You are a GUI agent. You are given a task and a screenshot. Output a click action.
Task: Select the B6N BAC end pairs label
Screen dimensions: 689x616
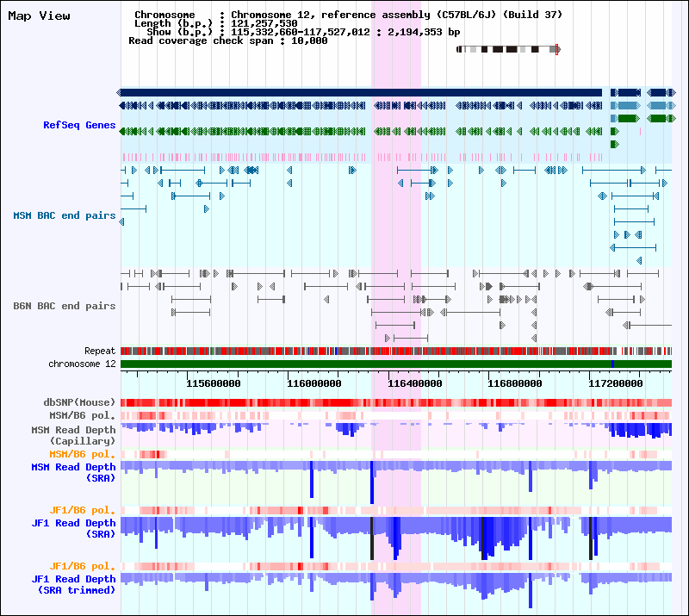point(64,306)
